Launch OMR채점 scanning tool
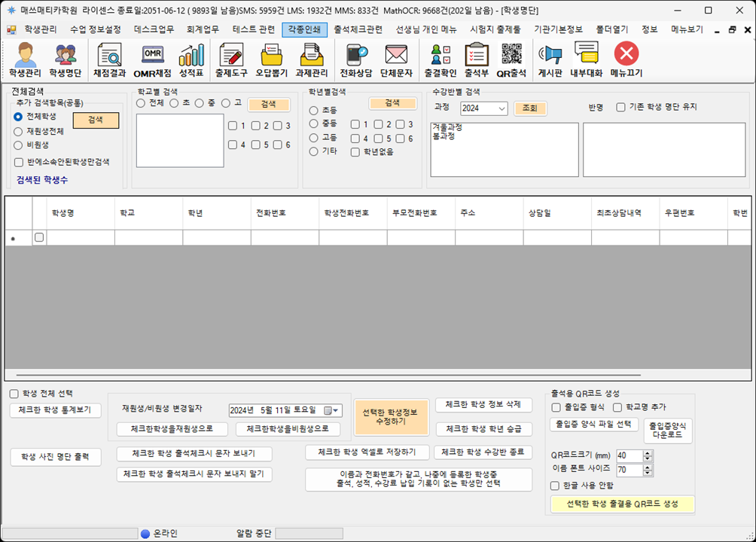756x542 pixels. click(152, 60)
